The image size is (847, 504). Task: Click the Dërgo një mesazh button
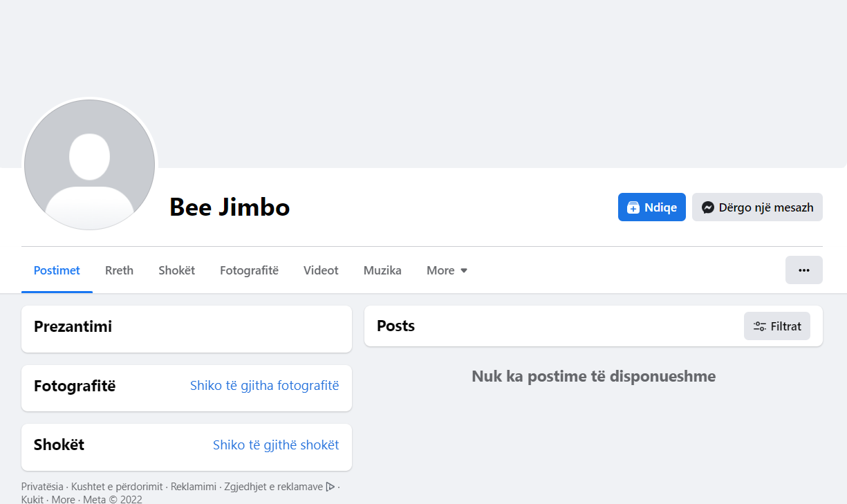[757, 207]
